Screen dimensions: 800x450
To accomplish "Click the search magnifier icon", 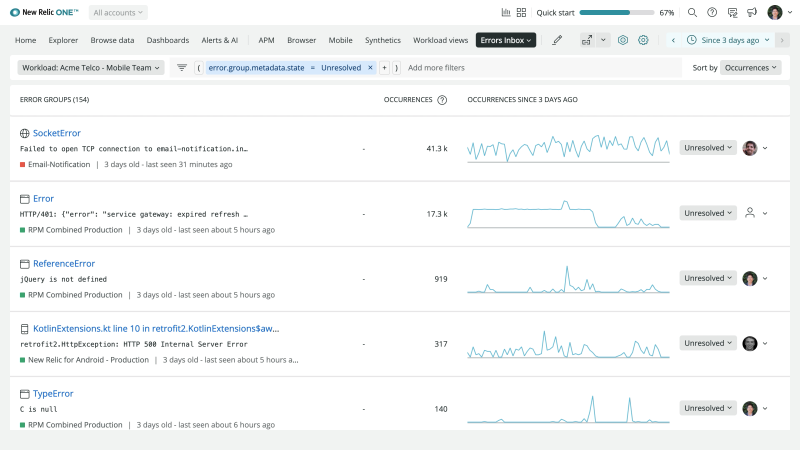I will pos(692,12).
